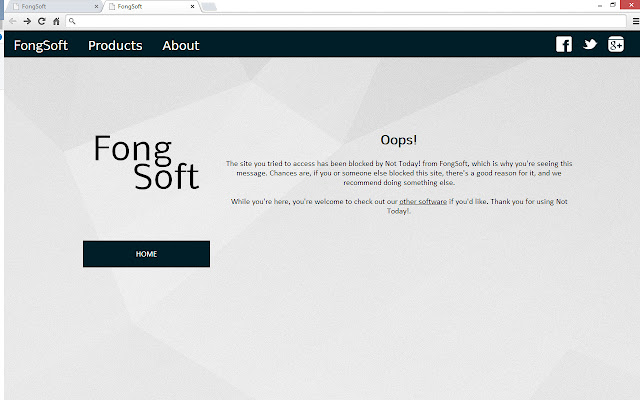Open the Products menu item
Image resolution: width=640 pixels, height=400 pixels.
(115, 45)
